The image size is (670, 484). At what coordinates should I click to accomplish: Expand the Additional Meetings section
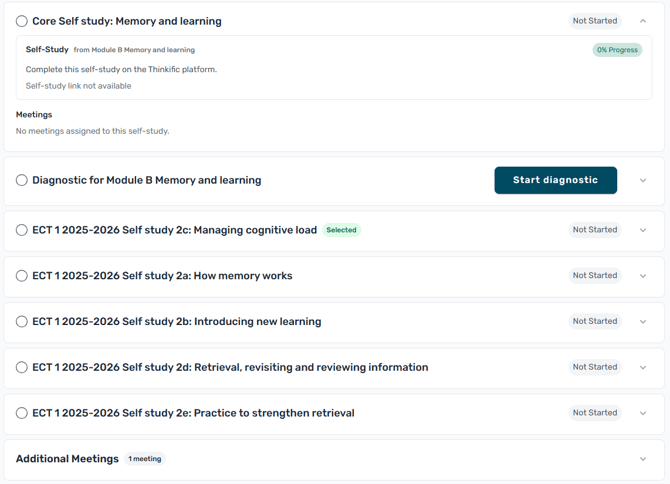click(x=643, y=459)
